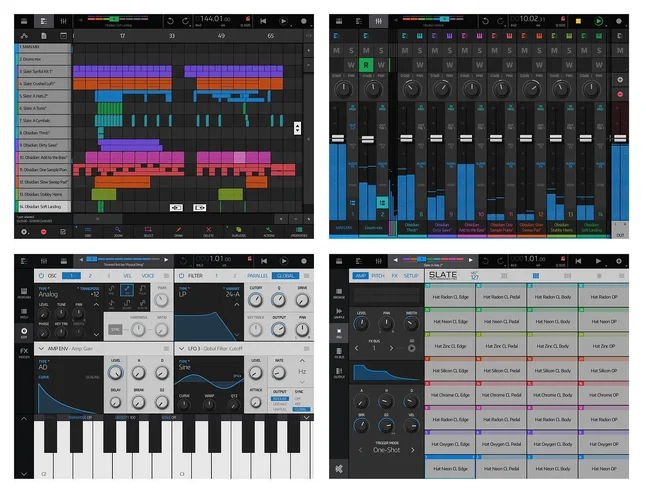Viewport: 646px width, 500px height.
Task: Activate the DRAW pencil tool in song editor
Action: click(x=178, y=231)
